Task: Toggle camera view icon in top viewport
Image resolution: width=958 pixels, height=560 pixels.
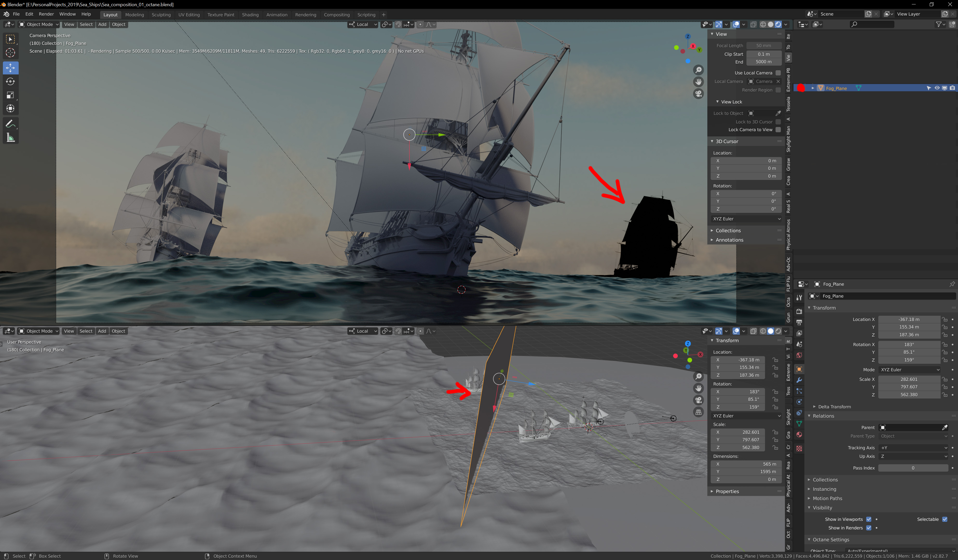Action: [698, 94]
